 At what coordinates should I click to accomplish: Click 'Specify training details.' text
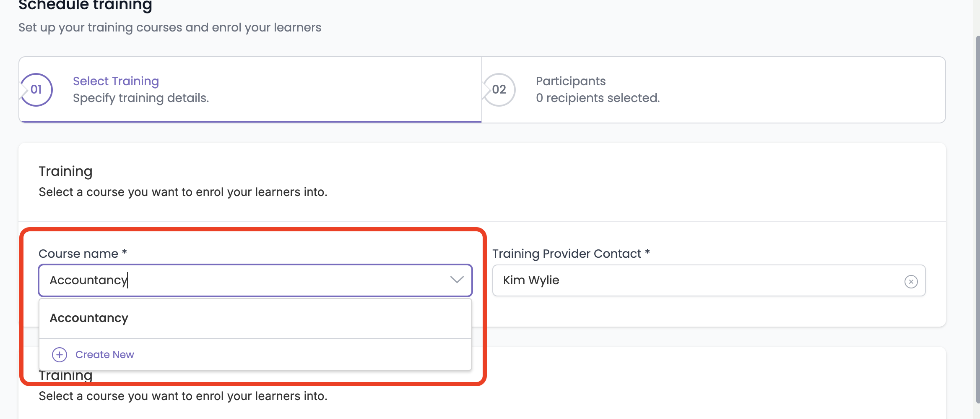click(x=140, y=98)
